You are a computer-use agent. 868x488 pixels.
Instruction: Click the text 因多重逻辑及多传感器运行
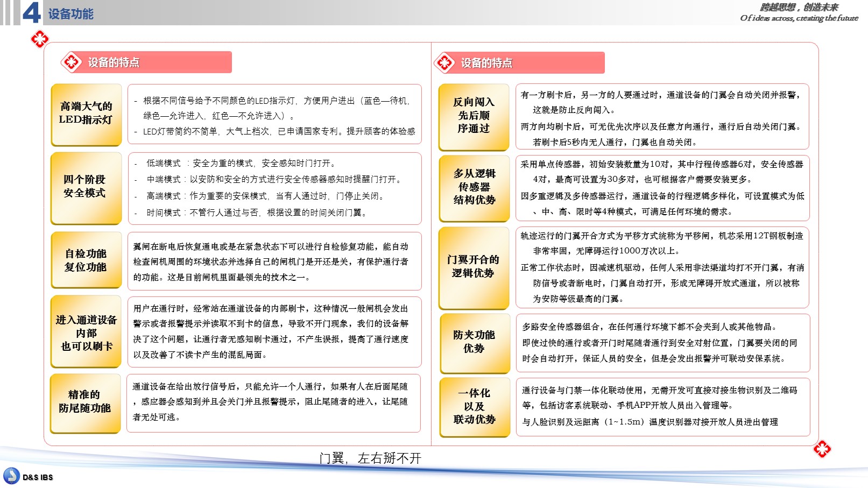(x=662, y=203)
